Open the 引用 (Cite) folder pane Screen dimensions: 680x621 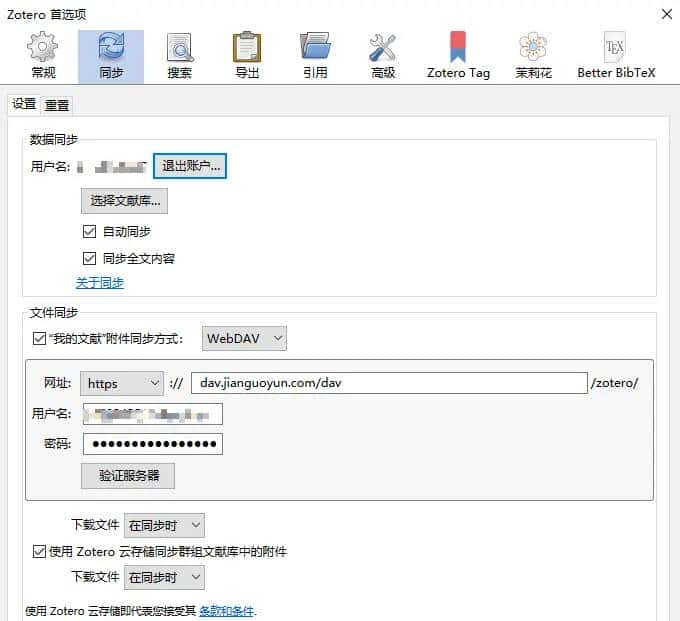click(x=315, y=56)
